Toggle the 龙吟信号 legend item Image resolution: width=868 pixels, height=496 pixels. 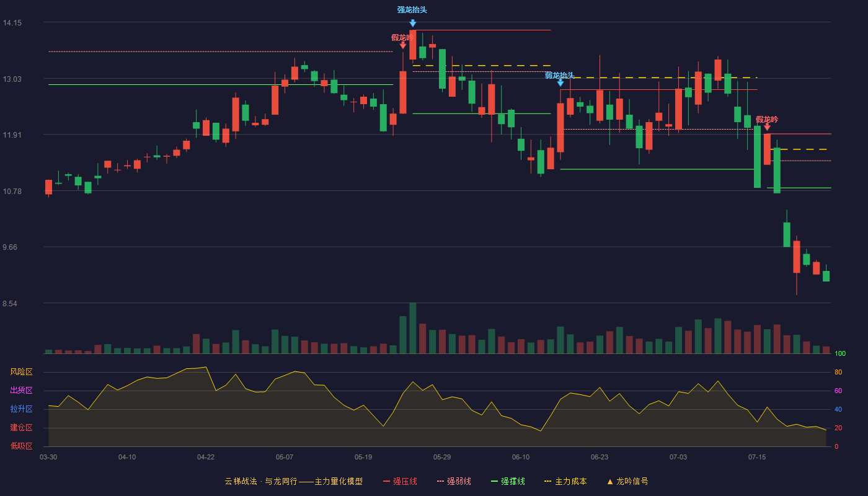[x=627, y=481]
